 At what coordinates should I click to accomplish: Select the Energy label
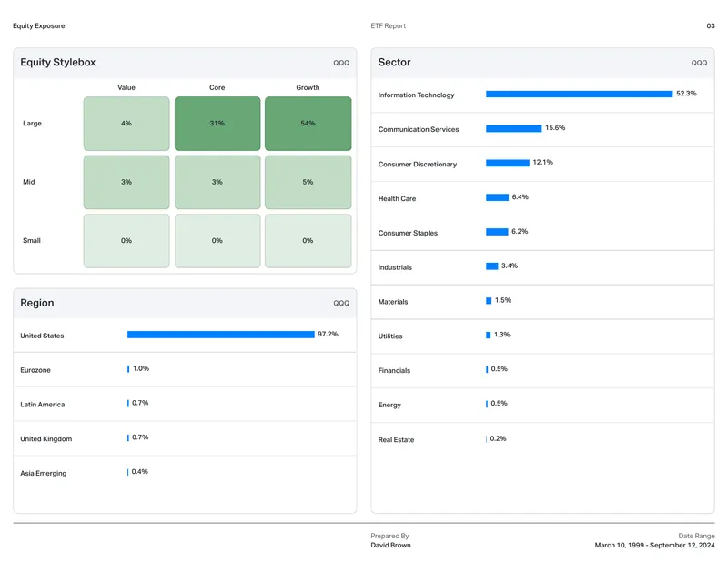tap(389, 406)
